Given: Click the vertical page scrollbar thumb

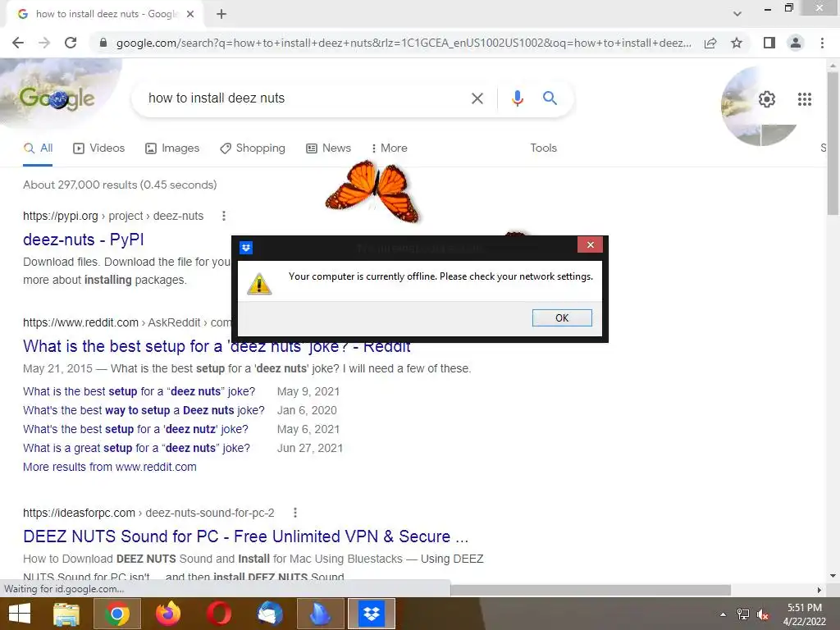Looking at the screenshot, I should pyautogui.click(x=833, y=142).
